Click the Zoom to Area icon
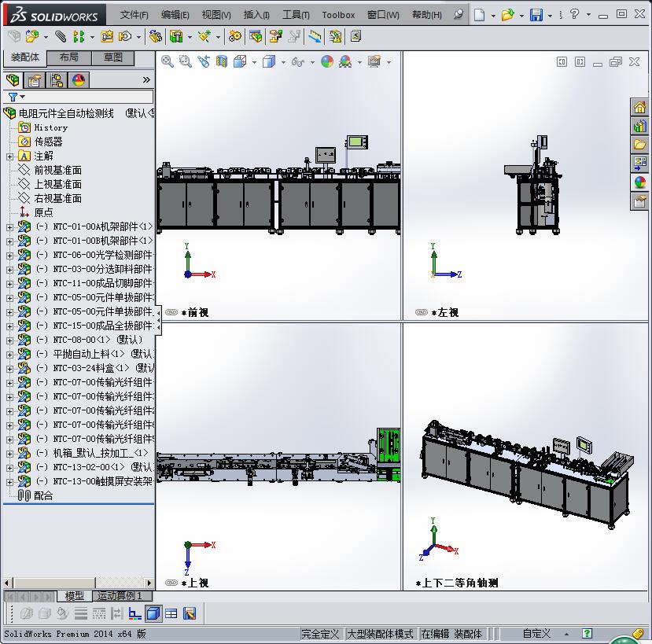 click(185, 62)
